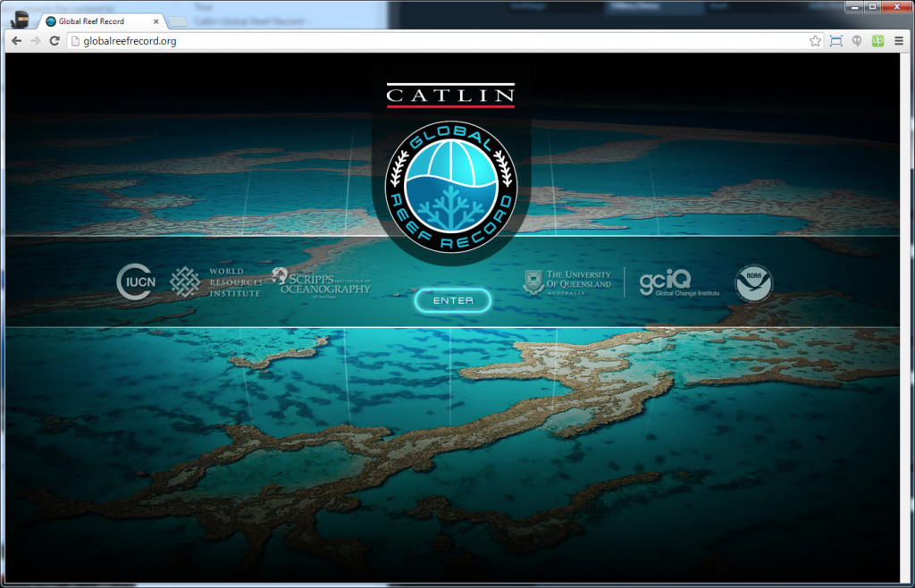915x588 pixels.
Task: Click the NOAA round logo
Action: coord(753,283)
